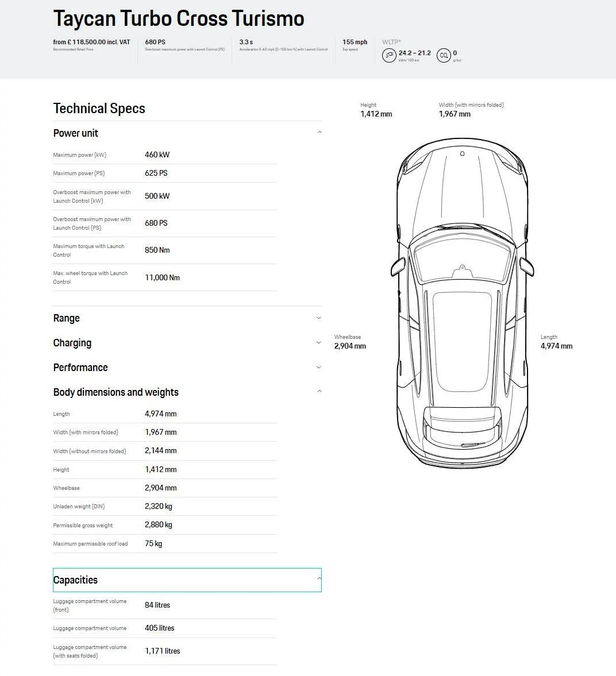Click the '11,000 Nm' wheel torque value
616x676 pixels.
click(x=162, y=277)
